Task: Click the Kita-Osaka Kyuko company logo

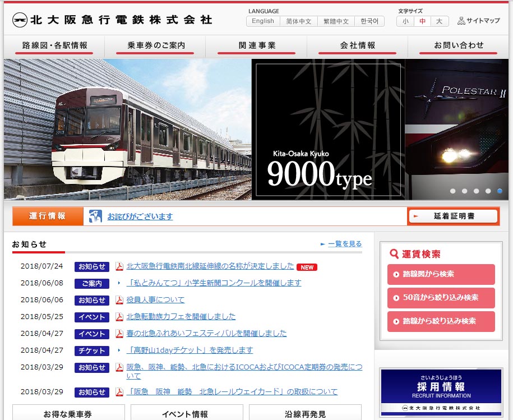Action: tap(112, 20)
